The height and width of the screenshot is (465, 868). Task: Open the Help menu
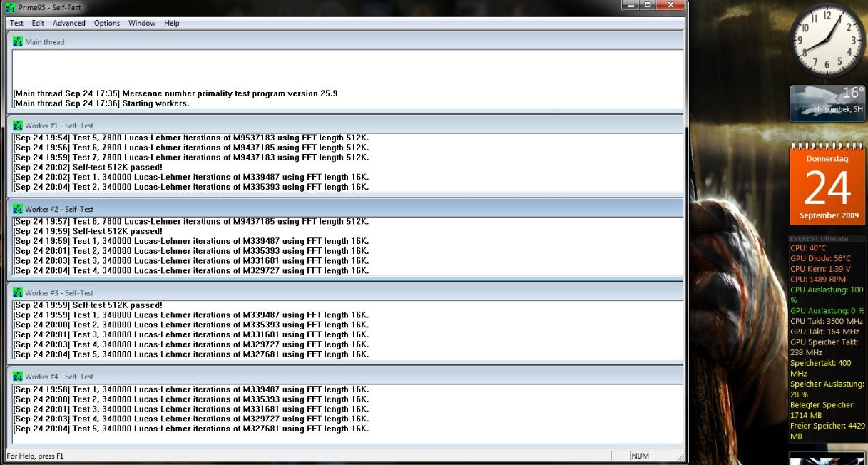pyautogui.click(x=172, y=23)
